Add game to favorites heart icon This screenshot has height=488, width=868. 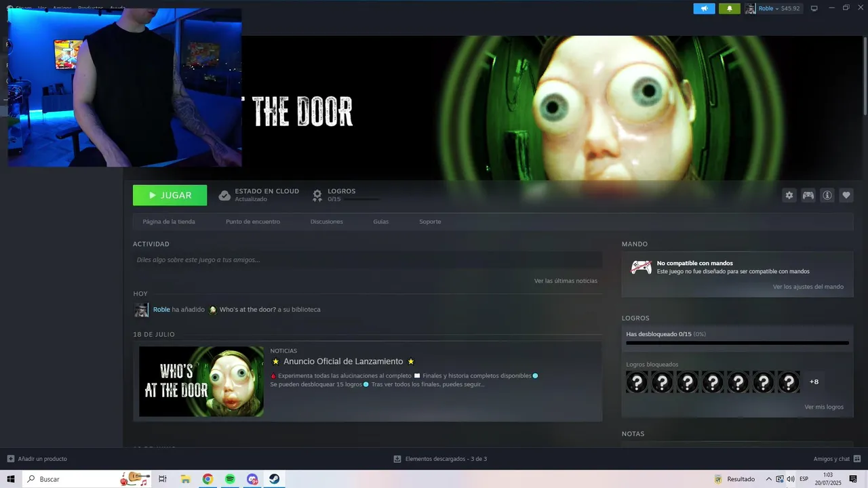[x=846, y=195]
